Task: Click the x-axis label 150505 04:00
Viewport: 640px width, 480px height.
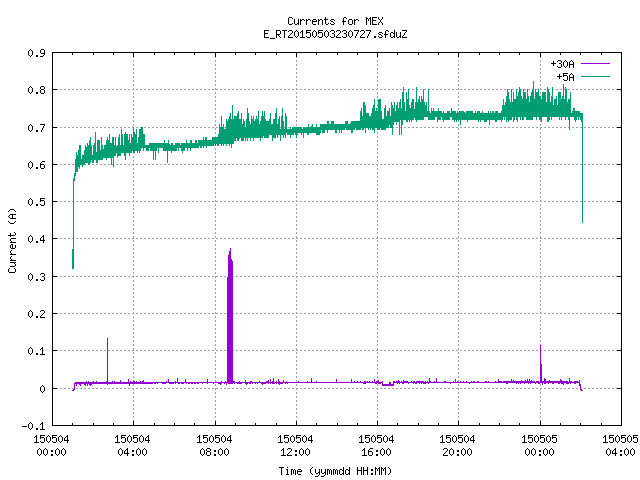Action: pos(620,446)
